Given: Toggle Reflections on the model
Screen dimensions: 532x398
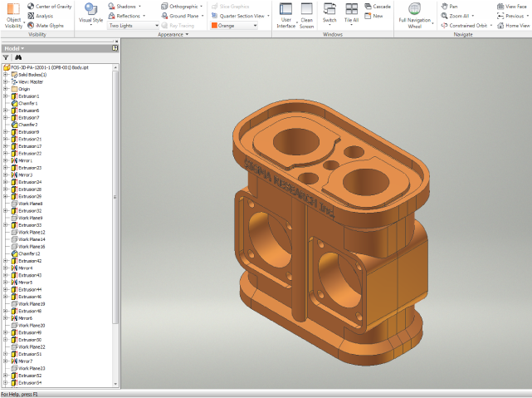Looking at the screenshot, I should pos(124,16).
